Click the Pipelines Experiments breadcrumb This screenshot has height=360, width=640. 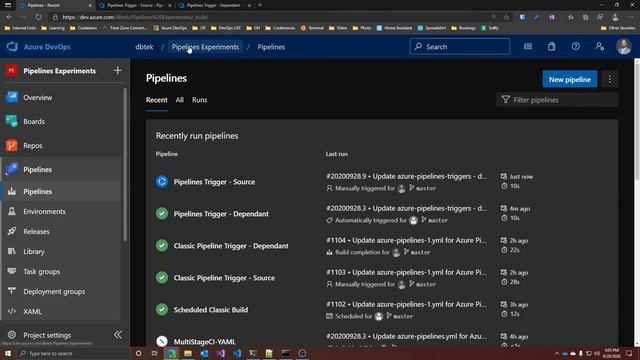click(x=205, y=47)
